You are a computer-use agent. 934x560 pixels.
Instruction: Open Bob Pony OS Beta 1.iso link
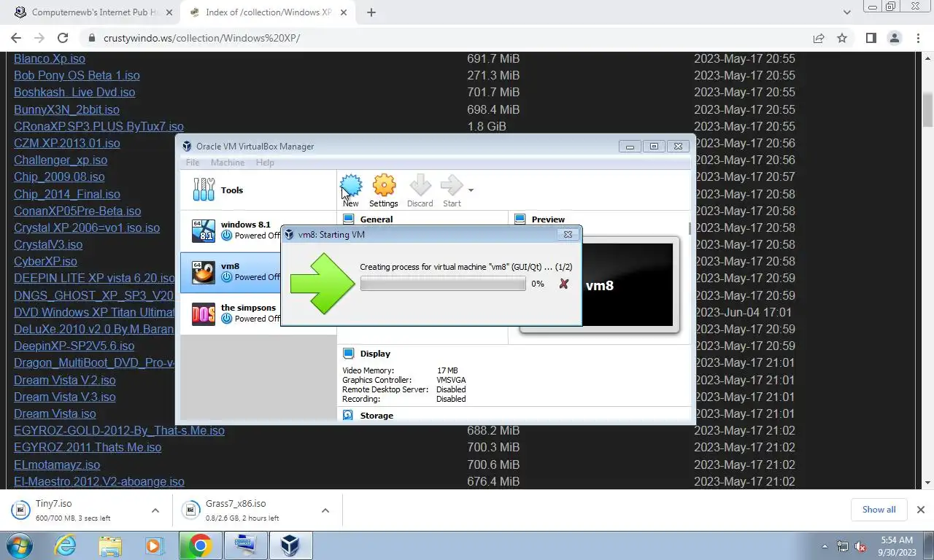tap(77, 75)
